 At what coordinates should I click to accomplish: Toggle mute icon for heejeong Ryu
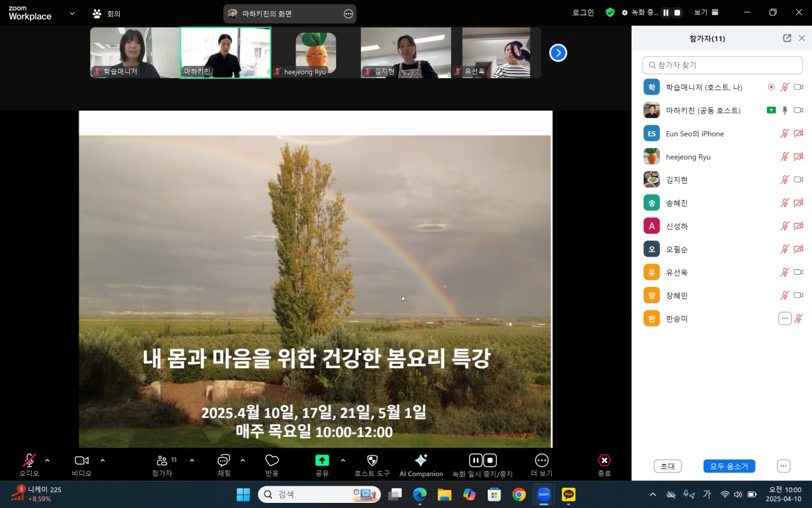pyautogui.click(x=785, y=157)
